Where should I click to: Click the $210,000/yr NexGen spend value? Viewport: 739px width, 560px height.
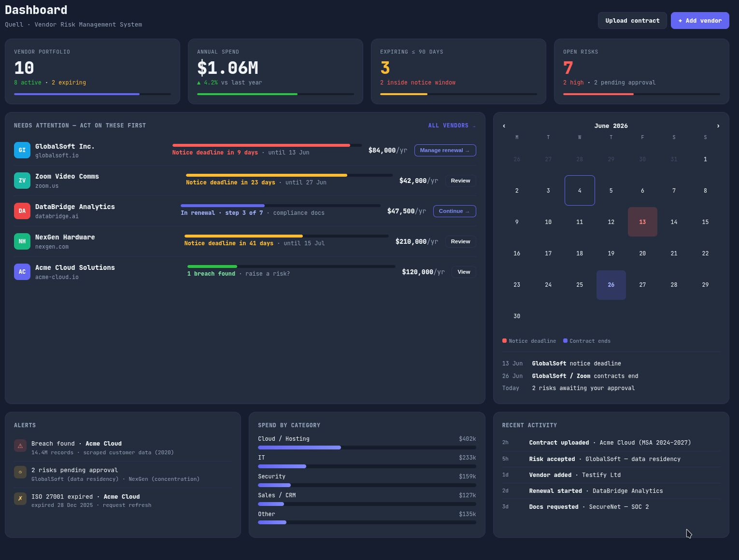(x=417, y=241)
